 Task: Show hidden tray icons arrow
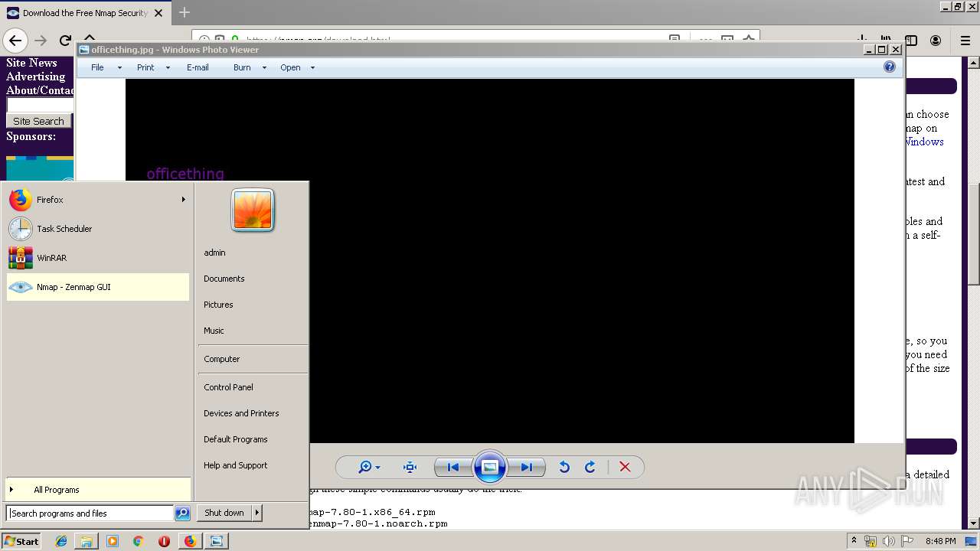(x=854, y=541)
